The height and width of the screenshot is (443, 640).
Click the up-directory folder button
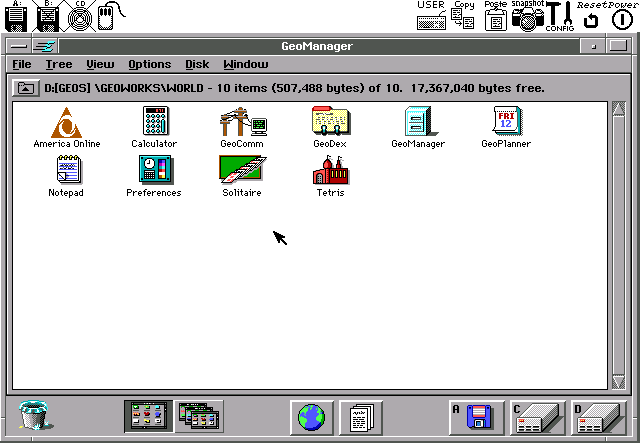pos(26,88)
